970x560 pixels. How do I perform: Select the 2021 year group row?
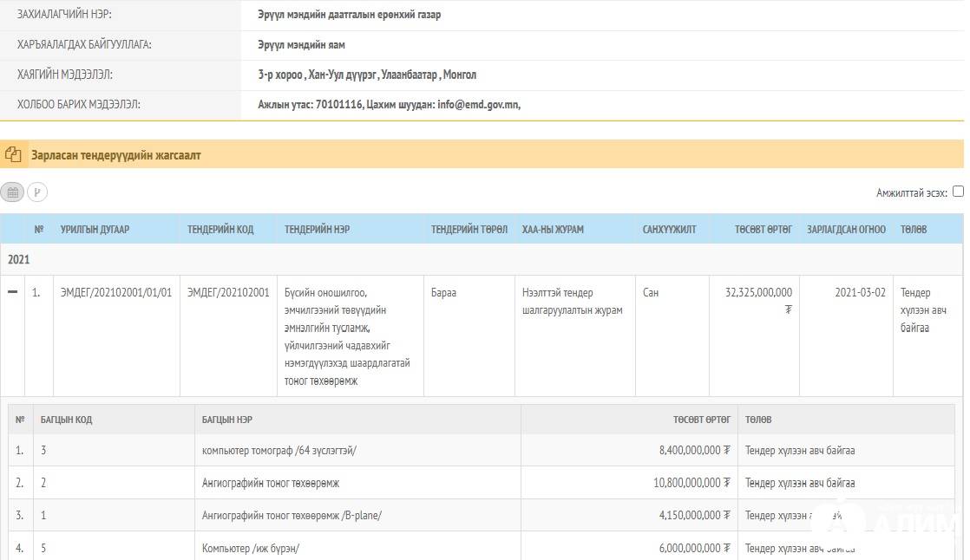click(x=482, y=259)
